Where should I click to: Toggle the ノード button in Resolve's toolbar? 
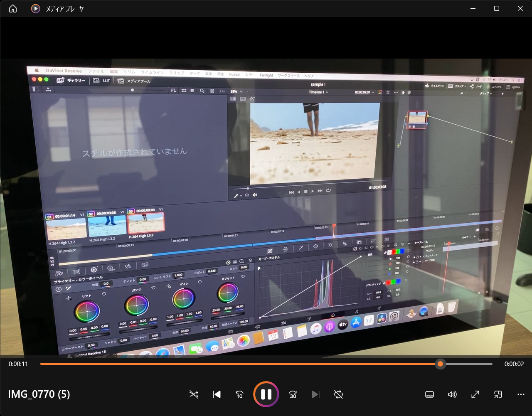coord(476,86)
